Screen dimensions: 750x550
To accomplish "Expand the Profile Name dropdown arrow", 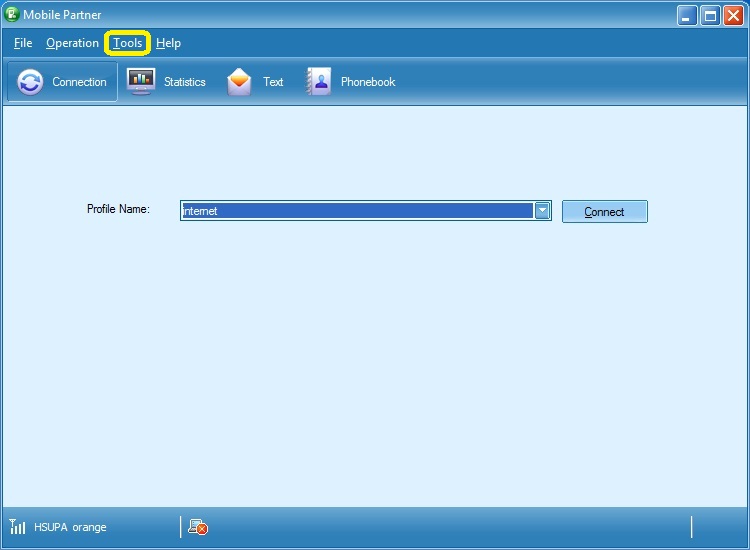I will 542,210.
